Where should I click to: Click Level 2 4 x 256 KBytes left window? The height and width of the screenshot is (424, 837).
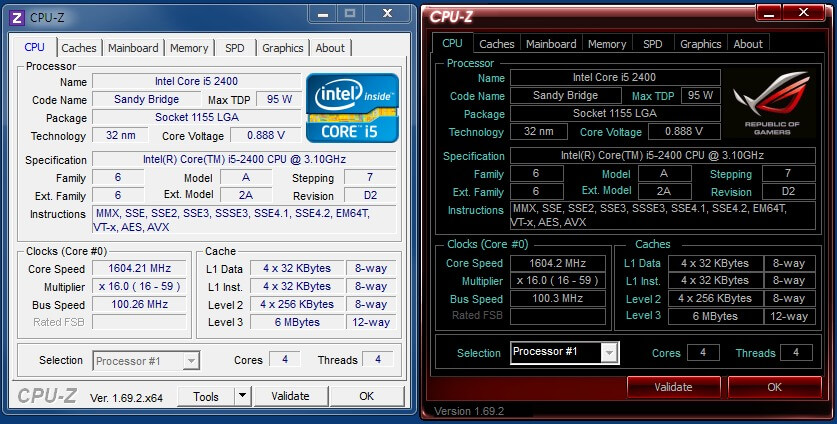(297, 304)
